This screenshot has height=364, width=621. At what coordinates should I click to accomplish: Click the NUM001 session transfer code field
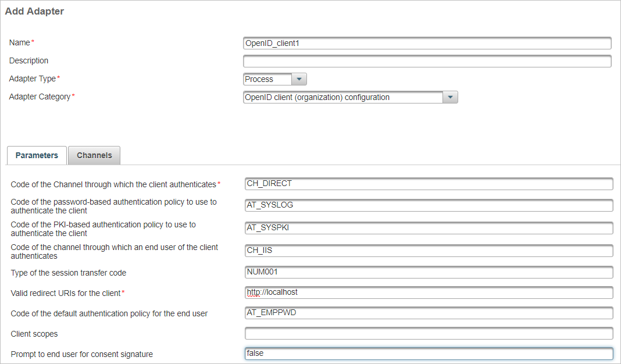pyautogui.click(x=429, y=272)
